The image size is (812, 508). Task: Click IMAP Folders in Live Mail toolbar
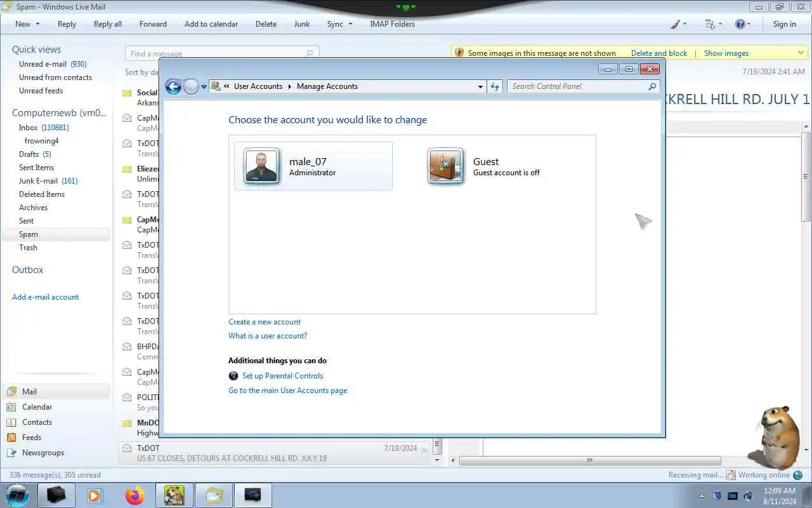392,24
